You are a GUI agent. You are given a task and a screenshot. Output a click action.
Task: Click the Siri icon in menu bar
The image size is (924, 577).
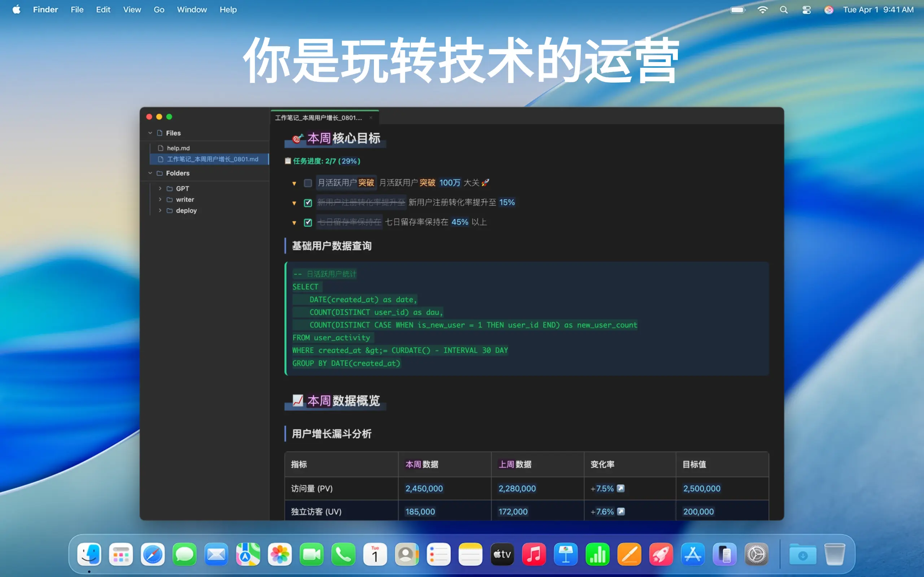click(828, 10)
